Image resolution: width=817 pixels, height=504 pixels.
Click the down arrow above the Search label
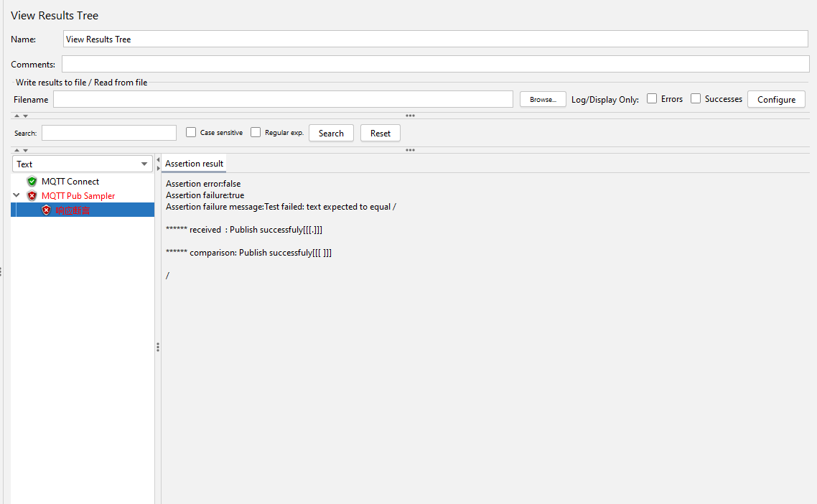[25, 116]
